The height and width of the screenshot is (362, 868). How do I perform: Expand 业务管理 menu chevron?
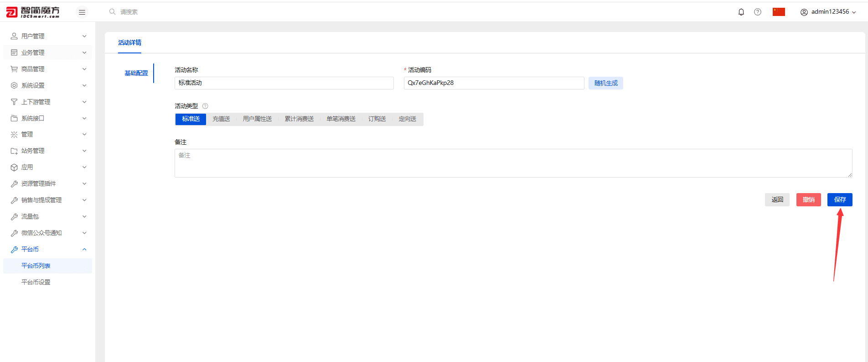click(84, 52)
